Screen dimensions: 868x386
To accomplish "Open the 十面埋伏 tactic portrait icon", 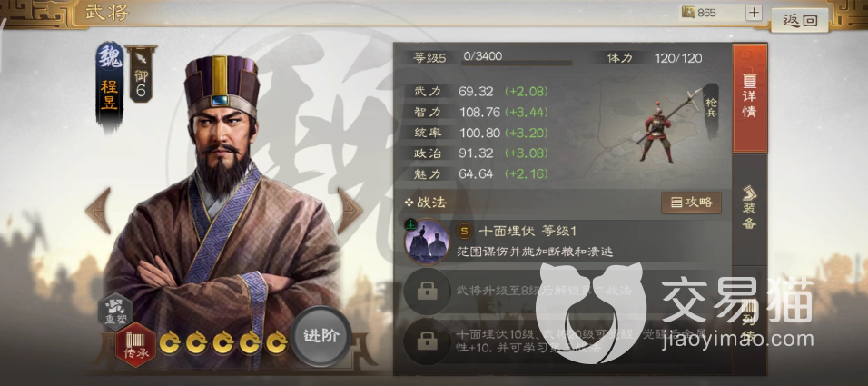I will coord(428,242).
